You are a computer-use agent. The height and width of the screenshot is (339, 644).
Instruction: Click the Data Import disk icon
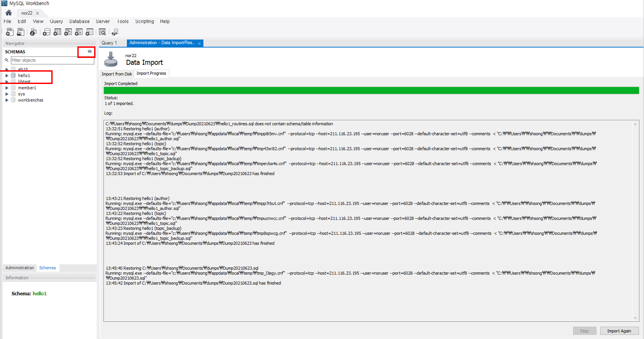coord(111,59)
